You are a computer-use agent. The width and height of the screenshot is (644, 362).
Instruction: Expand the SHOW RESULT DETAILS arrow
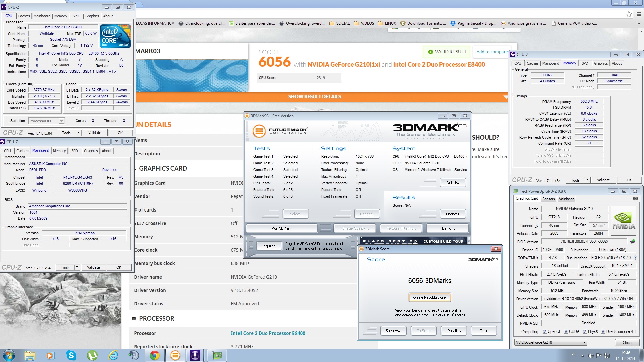pos(505,97)
